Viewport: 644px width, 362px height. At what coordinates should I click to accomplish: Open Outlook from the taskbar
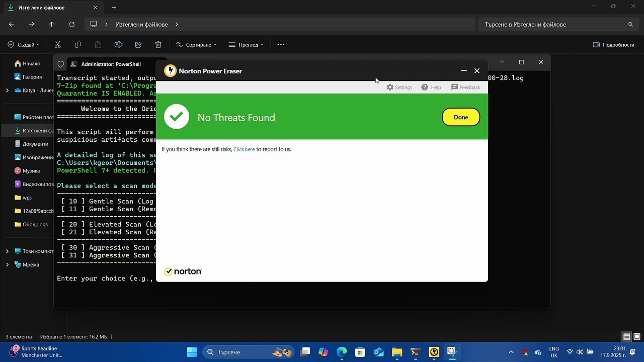click(378, 352)
